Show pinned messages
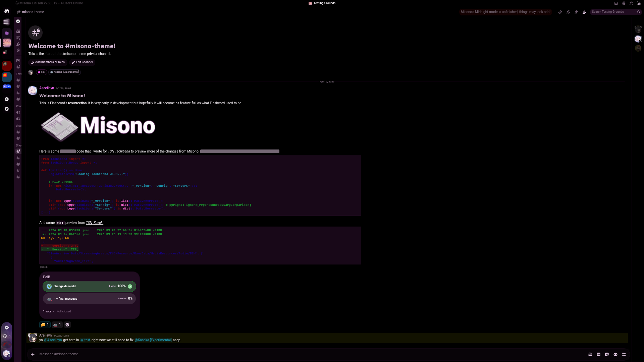644x362 pixels. (x=576, y=12)
